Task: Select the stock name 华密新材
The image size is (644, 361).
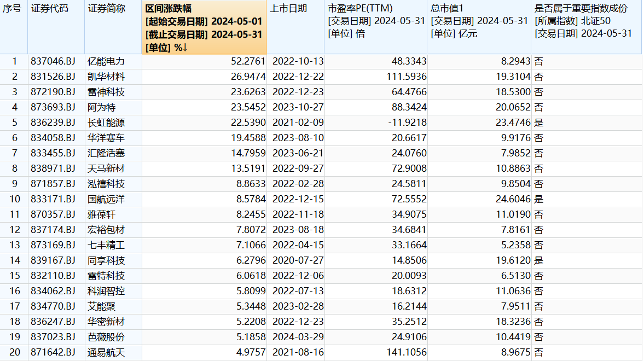Action: coord(106,322)
